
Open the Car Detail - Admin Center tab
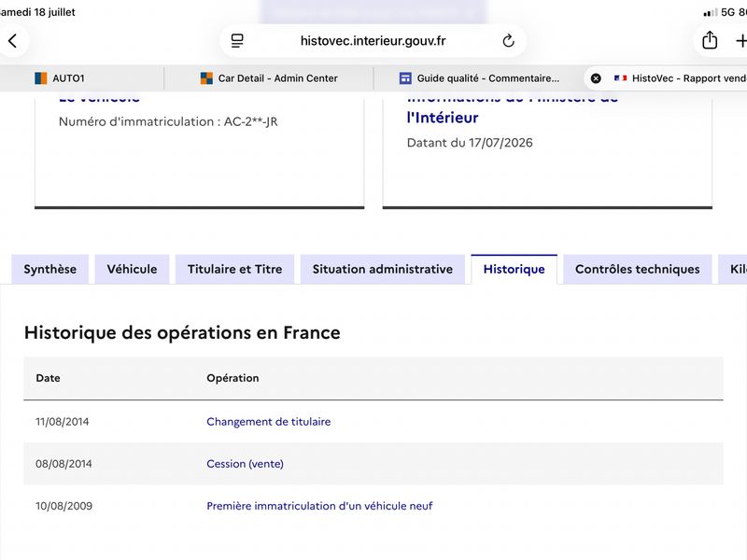coord(269,78)
